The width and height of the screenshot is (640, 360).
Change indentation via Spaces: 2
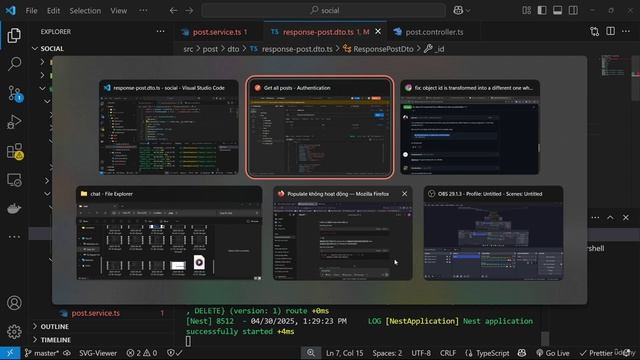[x=387, y=353]
